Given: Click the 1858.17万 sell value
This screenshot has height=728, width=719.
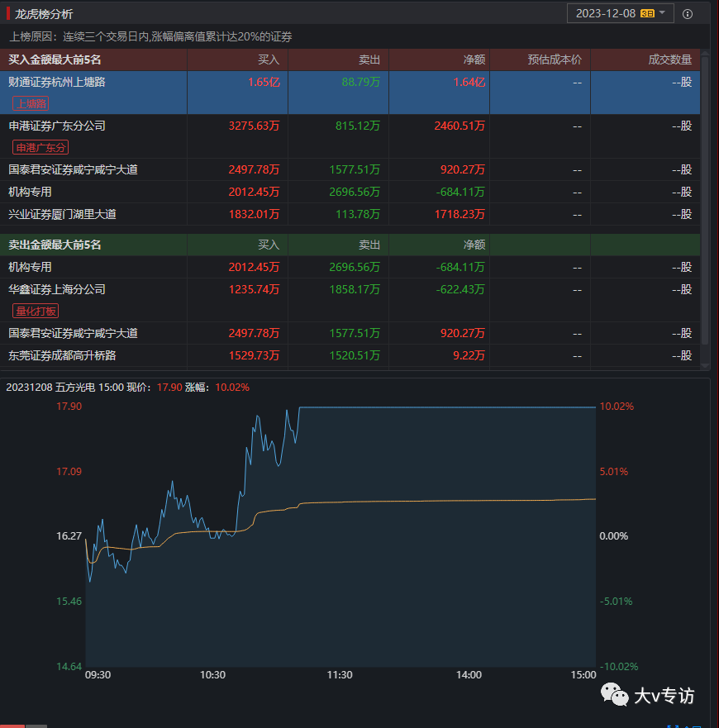Looking at the screenshot, I should tap(355, 289).
